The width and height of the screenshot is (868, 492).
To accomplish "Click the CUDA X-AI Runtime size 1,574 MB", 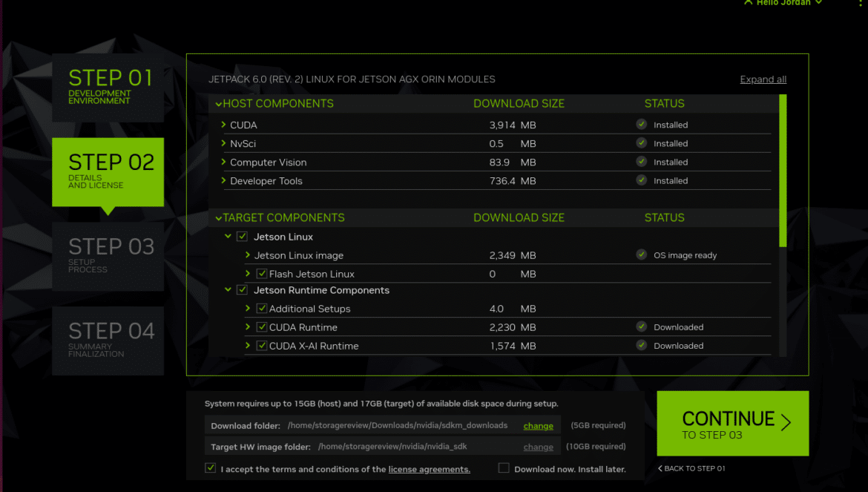I will pos(513,346).
